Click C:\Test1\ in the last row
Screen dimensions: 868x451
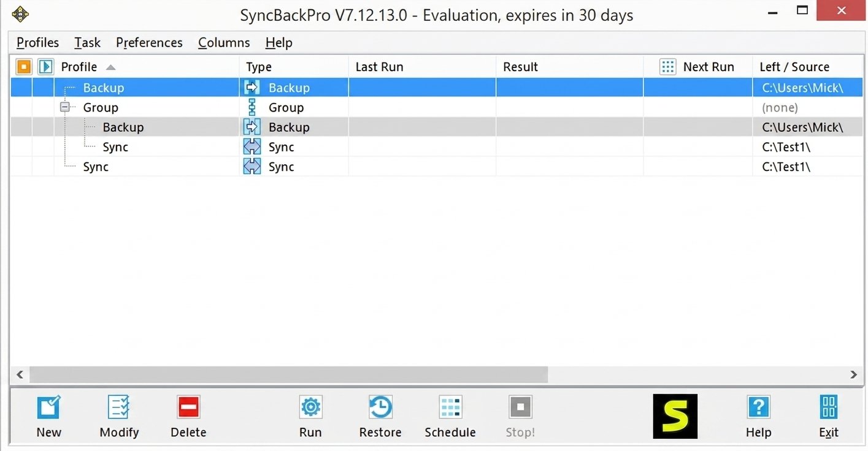pyautogui.click(x=786, y=167)
